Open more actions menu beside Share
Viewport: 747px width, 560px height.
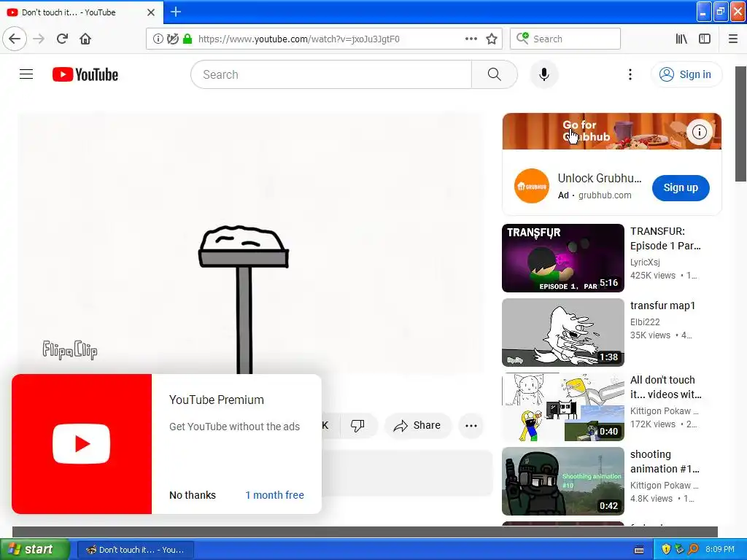[471, 426]
